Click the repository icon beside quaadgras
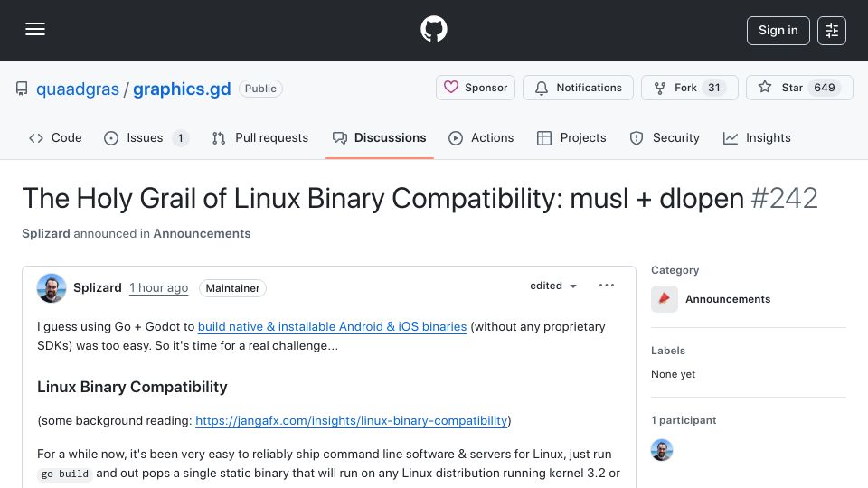 pyautogui.click(x=22, y=89)
